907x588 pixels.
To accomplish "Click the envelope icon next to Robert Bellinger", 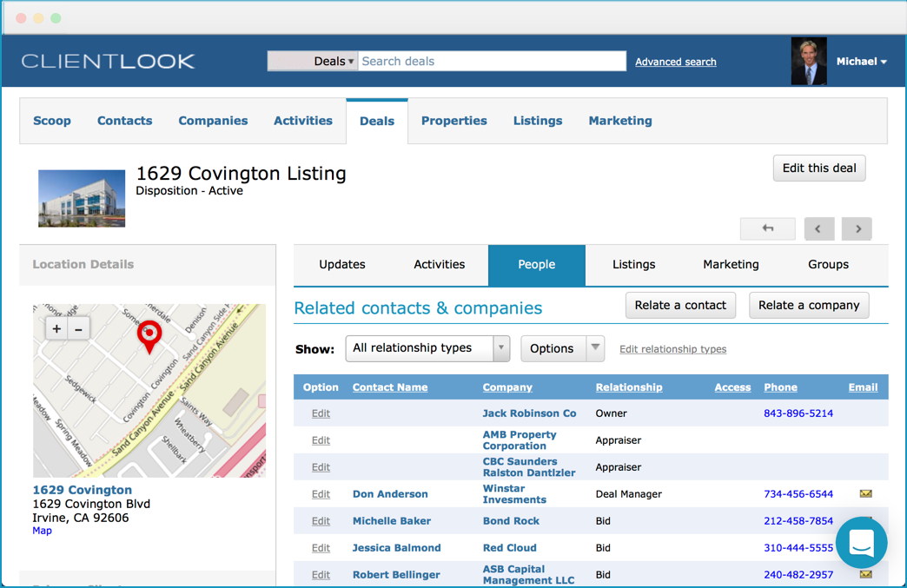I will (865, 574).
